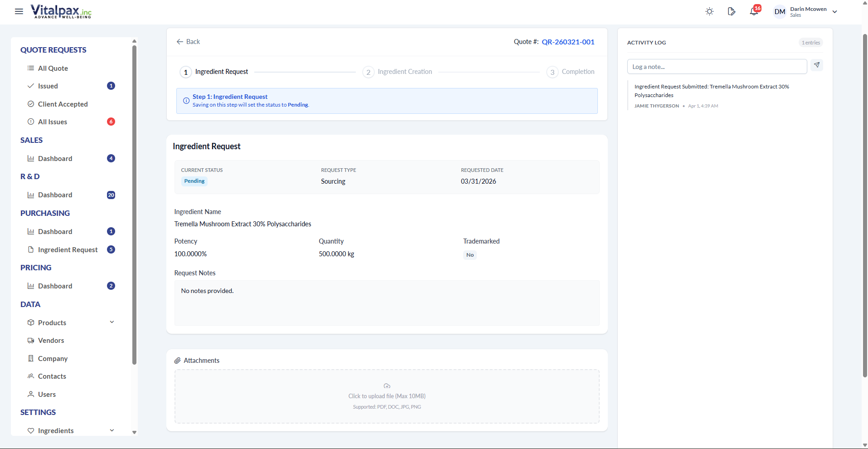The height and width of the screenshot is (449, 868).
Task: Click the Vendors truck icon
Action: [x=31, y=340]
